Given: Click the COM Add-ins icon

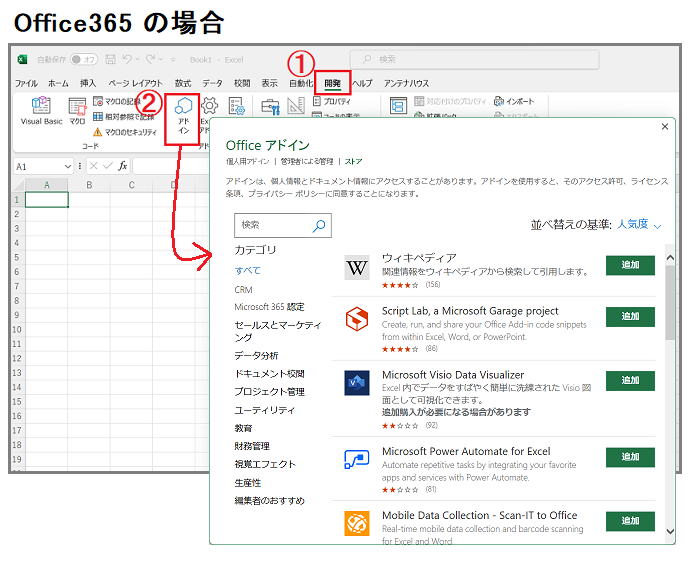Looking at the screenshot, I should tap(237, 106).
